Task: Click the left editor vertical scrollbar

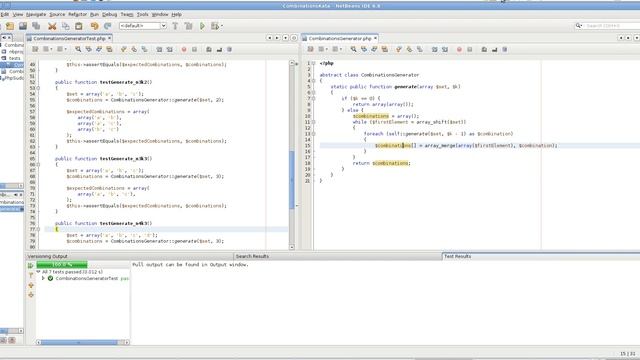Action: [292, 155]
